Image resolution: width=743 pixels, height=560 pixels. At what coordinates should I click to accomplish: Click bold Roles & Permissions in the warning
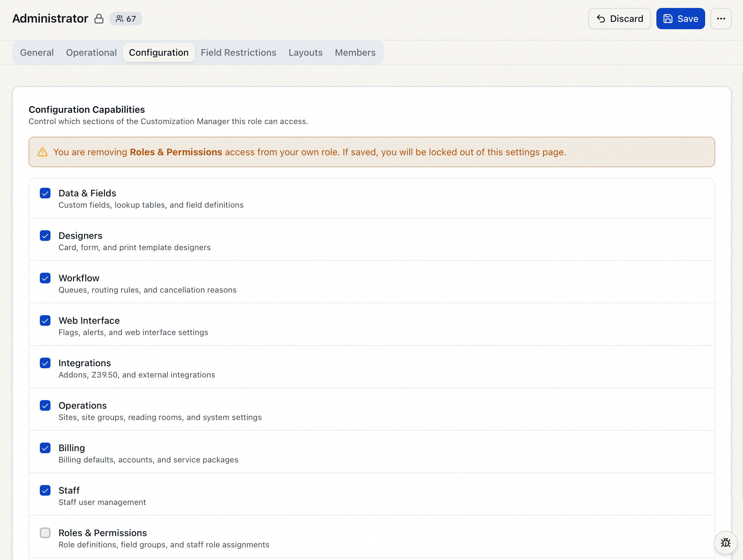click(x=176, y=152)
